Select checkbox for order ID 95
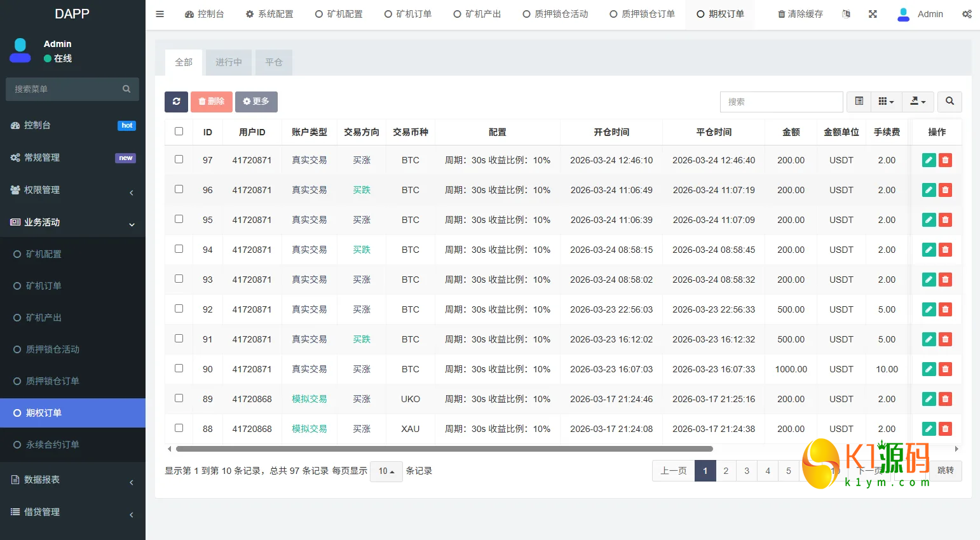The image size is (980, 540). click(x=179, y=219)
